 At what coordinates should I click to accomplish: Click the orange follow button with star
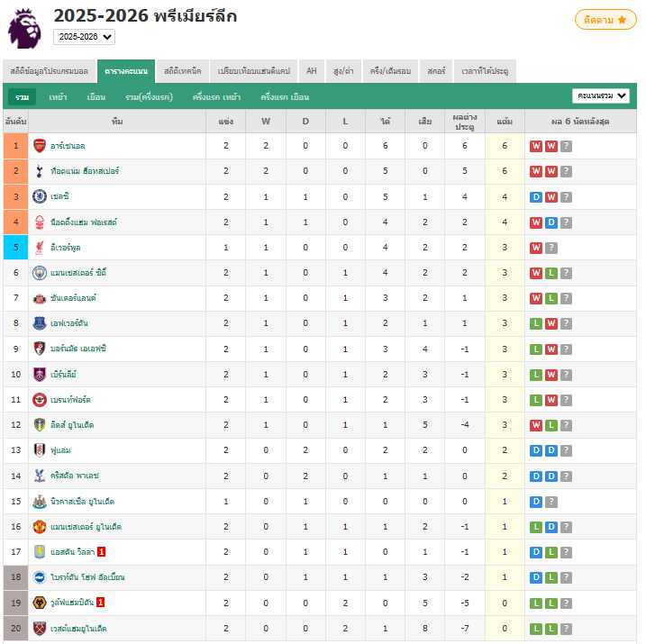coord(605,20)
